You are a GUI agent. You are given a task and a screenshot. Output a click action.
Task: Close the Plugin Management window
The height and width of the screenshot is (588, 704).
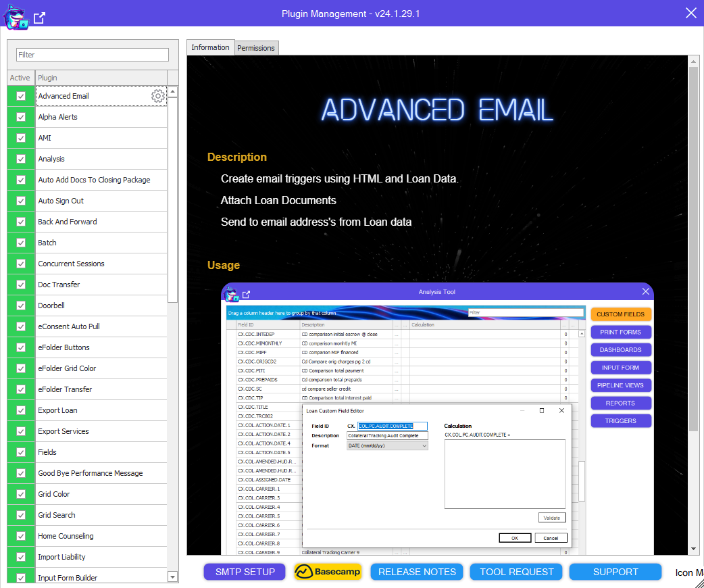[690, 14]
